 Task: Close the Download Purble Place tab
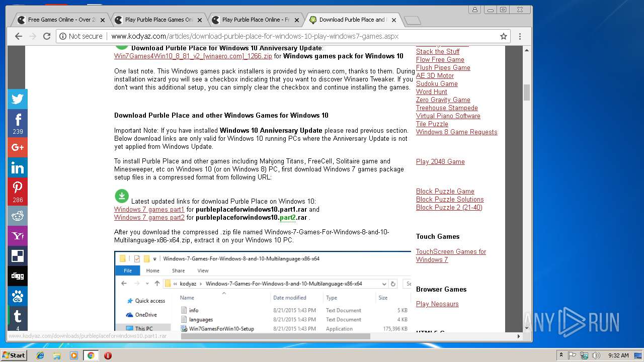[x=394, y=20]
